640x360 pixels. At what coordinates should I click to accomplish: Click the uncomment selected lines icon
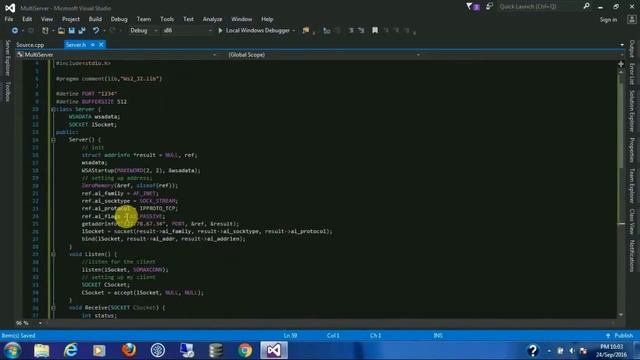coord(361,31)
